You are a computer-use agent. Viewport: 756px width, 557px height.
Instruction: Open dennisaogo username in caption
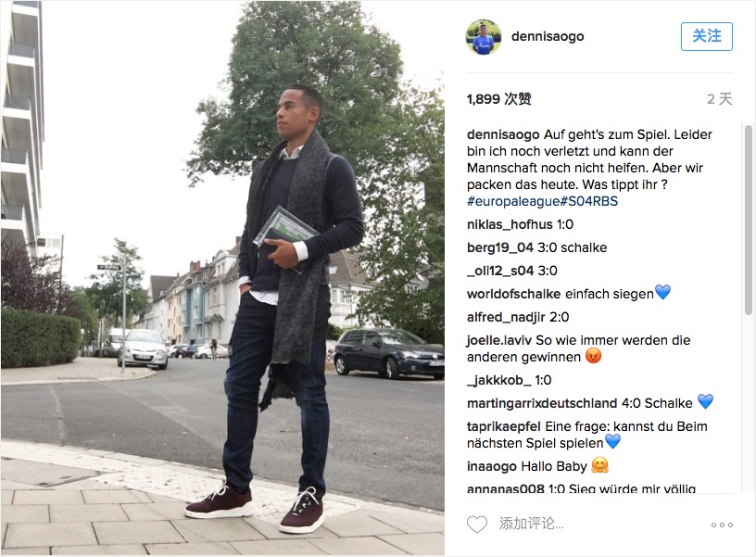[x=503, y=134]
